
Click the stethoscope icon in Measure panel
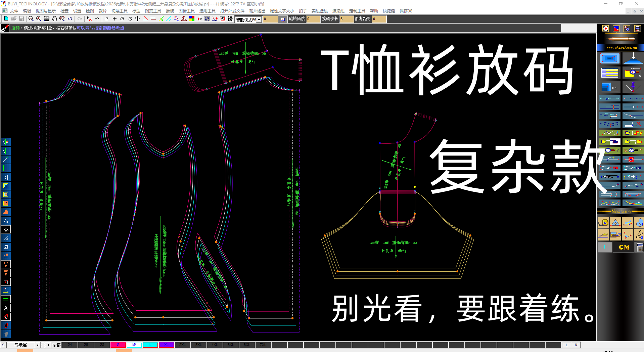639,235
